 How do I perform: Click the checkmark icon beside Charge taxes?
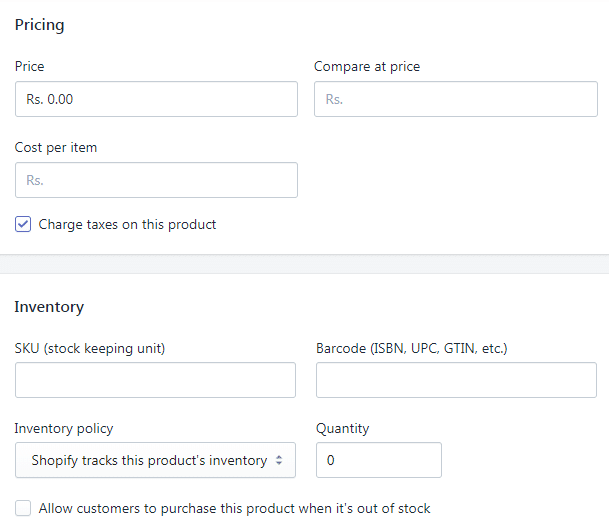coord(23,224)
